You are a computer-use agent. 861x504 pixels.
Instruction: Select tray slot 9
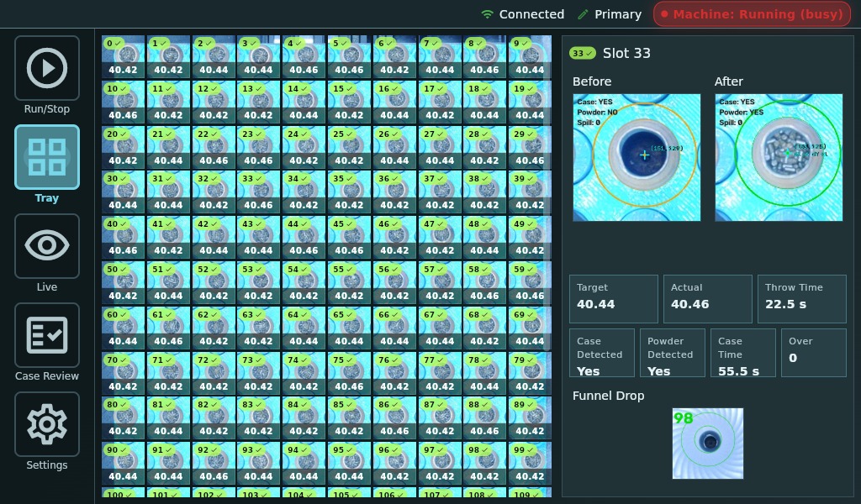click(x=530, y=56)
